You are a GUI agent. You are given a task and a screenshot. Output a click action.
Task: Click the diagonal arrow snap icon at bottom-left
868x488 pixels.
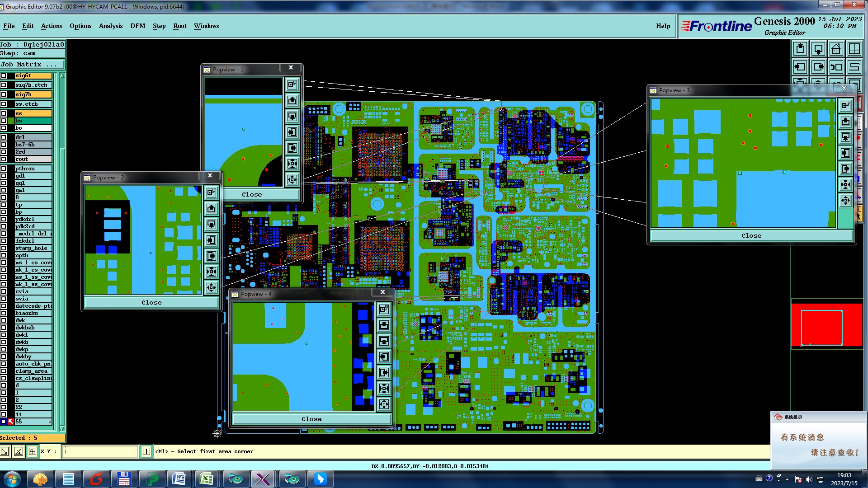click(5, 451)
